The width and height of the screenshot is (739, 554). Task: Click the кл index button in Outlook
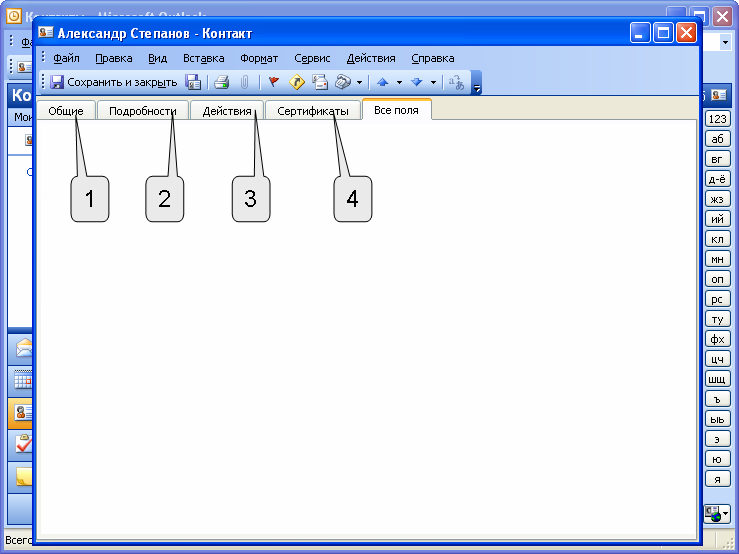pos(717,239)
